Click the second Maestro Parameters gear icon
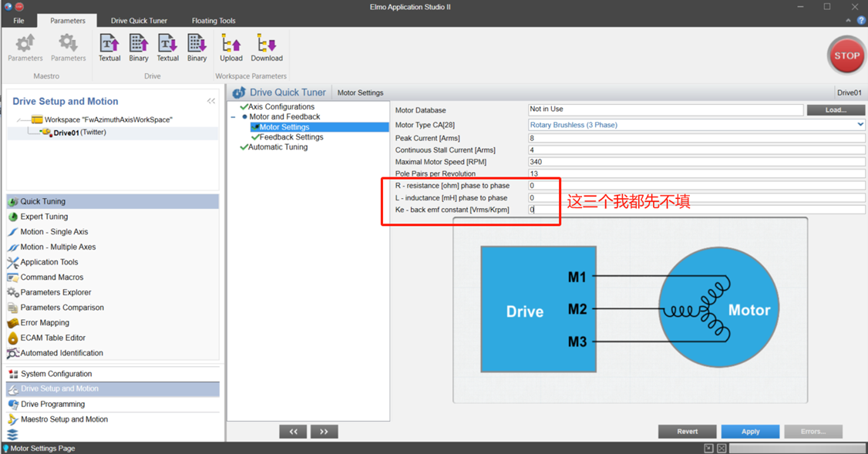Viewport: 868px width, 454px height. click(68, 43)
